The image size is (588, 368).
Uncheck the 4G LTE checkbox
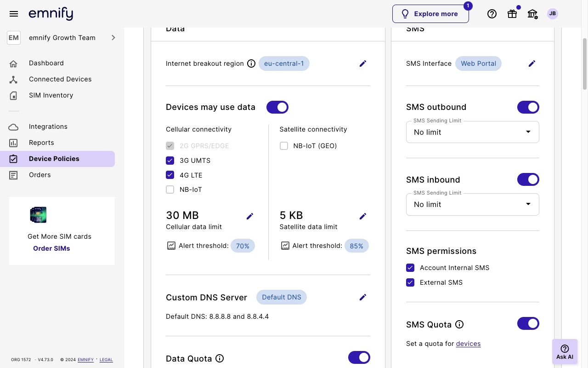170,175
